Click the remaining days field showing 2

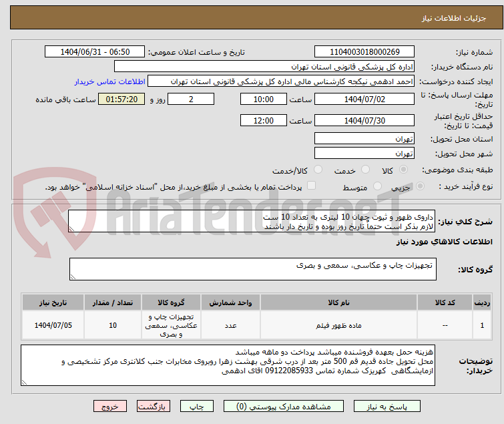(x=191, y=99)
